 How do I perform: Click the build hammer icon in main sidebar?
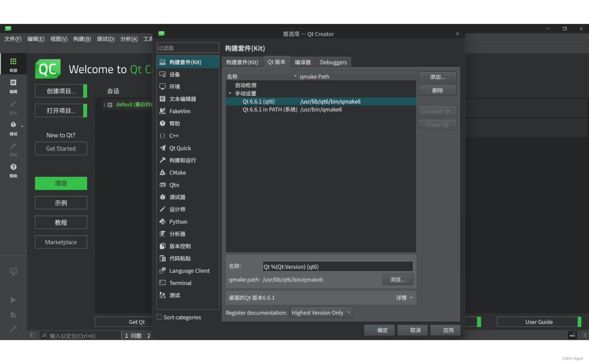coord(13,329)
